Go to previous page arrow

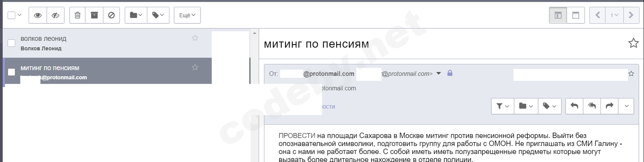598,15
